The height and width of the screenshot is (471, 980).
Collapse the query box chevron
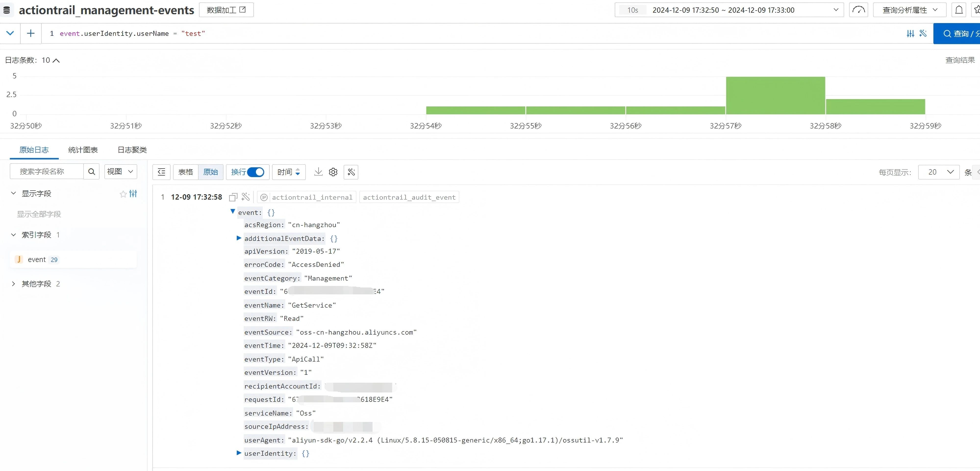tap(10, 33)
